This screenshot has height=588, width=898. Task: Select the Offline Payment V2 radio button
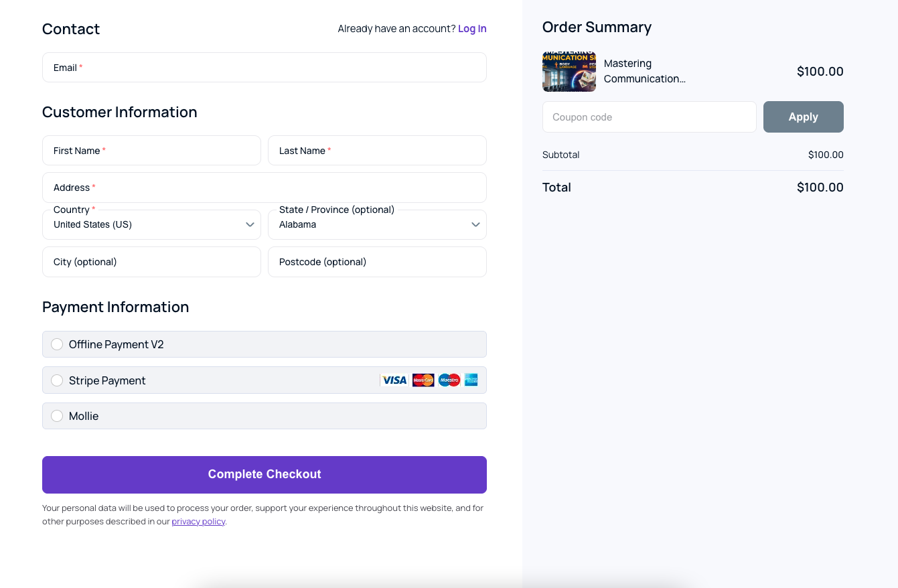(x=57, y=344)
